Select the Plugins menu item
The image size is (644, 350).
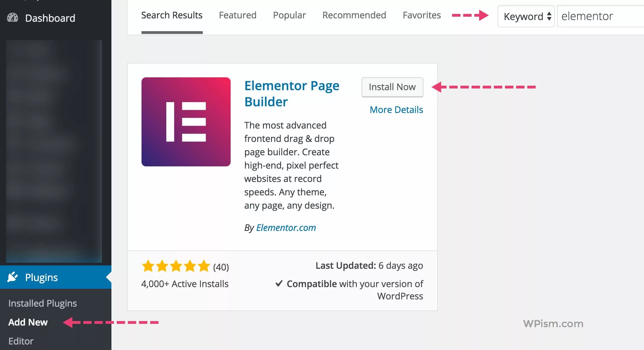click(x=41, y=277)
